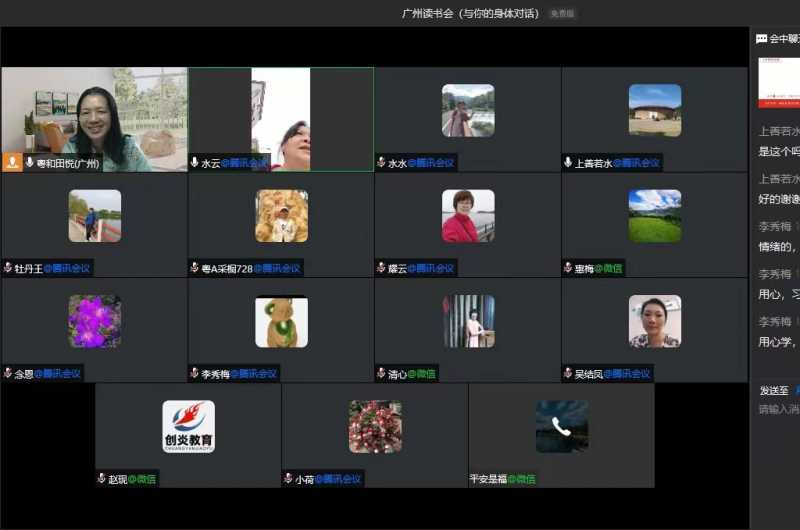Click the muted mic icon beside 李秀梅
The width and height of the screenshot is (800, 530).
(x=194, y=374)
